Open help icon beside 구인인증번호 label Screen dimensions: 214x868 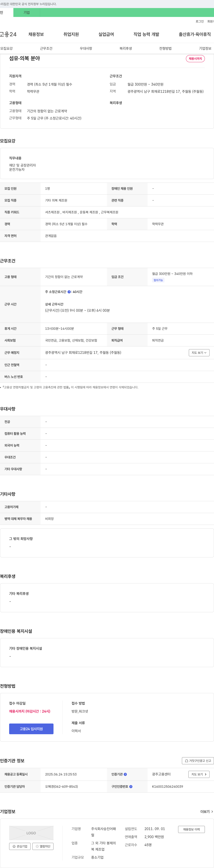coord(131,786)
